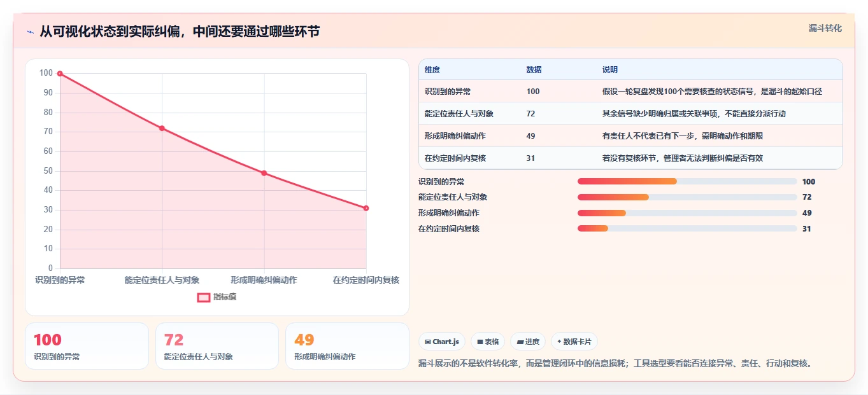Click the 能定位责任人与对象 progress bar

687,197
